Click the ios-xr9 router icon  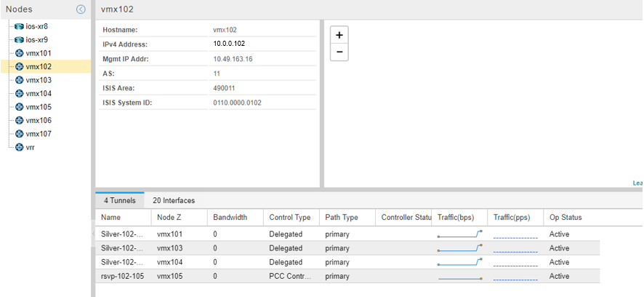coord(19,39)
